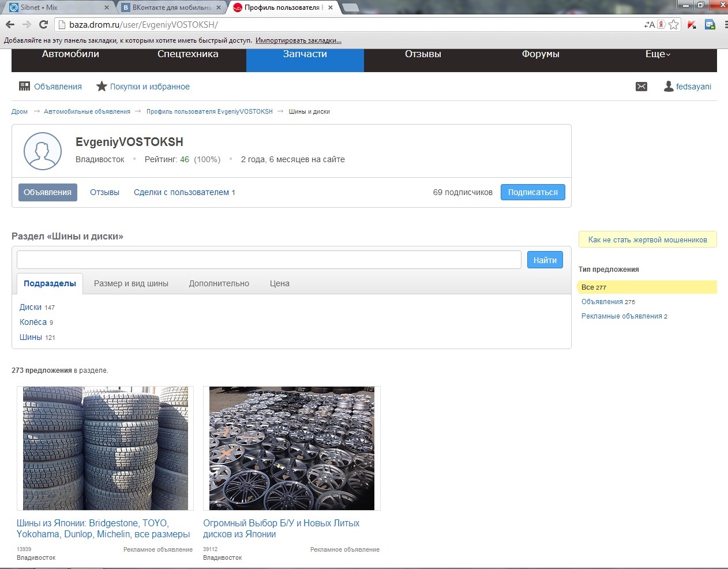Click the browser back arrow
Viewport: 728px width, 569px height.
(10, 25)
